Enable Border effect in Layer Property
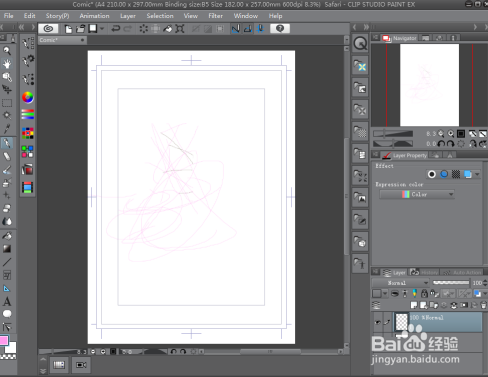Viewport: 488px width, 377px height. (432, 174)
